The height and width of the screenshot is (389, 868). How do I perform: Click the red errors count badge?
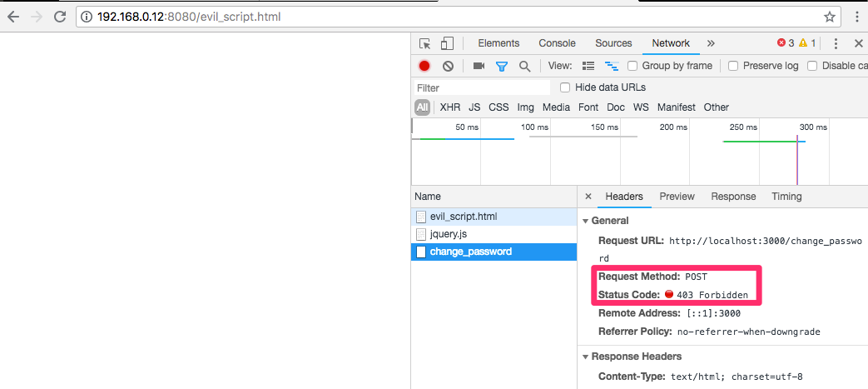pos(786,43)
